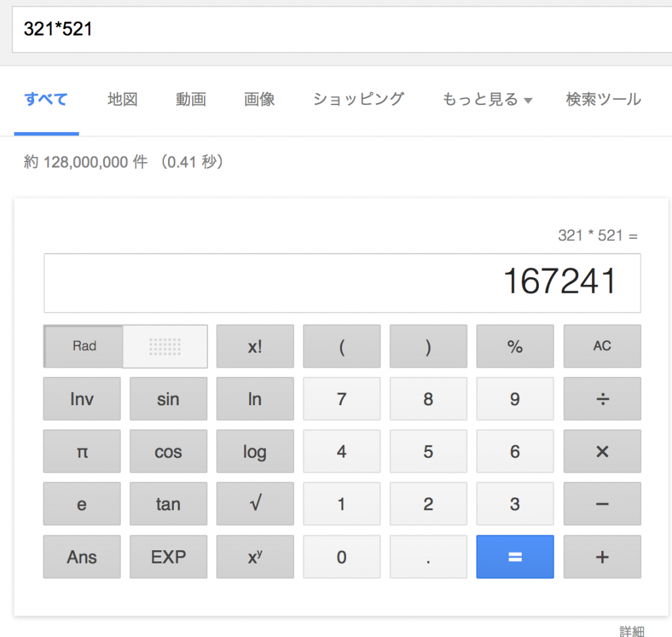Switch to the Deg mode toggle
The image size is (672, 637).
pos(165,346)
